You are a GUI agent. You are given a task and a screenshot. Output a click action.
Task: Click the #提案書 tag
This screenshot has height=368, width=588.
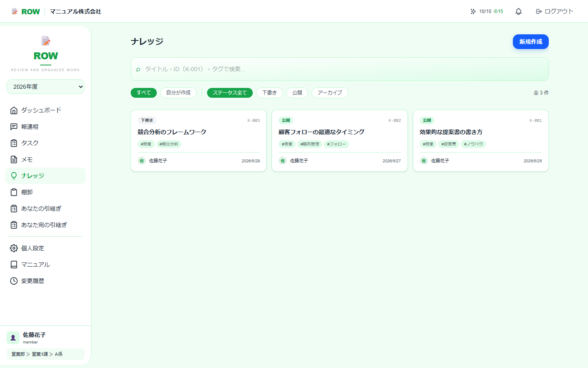[449, 144]
